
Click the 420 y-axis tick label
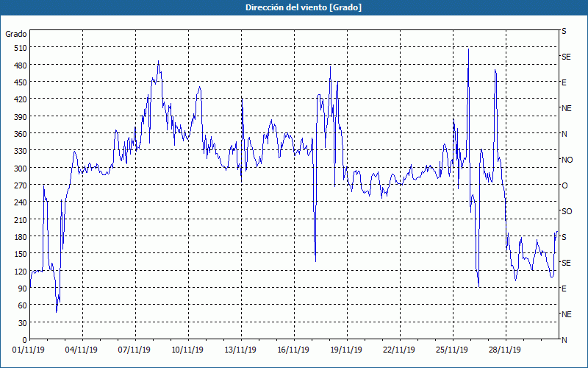point(21,99)
